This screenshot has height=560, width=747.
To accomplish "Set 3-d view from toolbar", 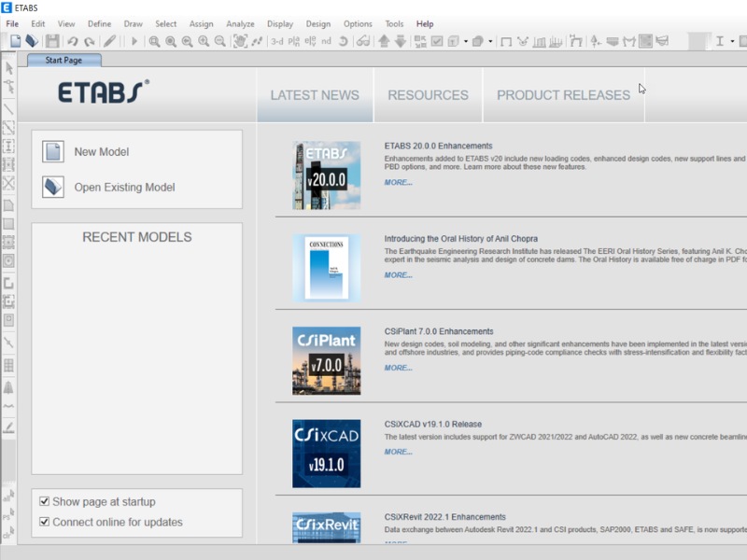I will click(276, 41).
